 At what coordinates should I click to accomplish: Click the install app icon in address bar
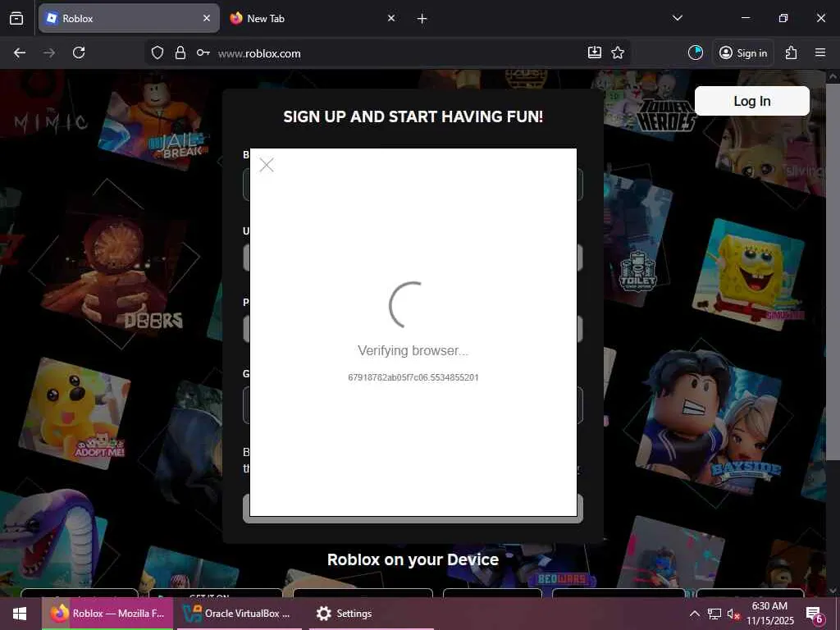click(x=595, y=52)
